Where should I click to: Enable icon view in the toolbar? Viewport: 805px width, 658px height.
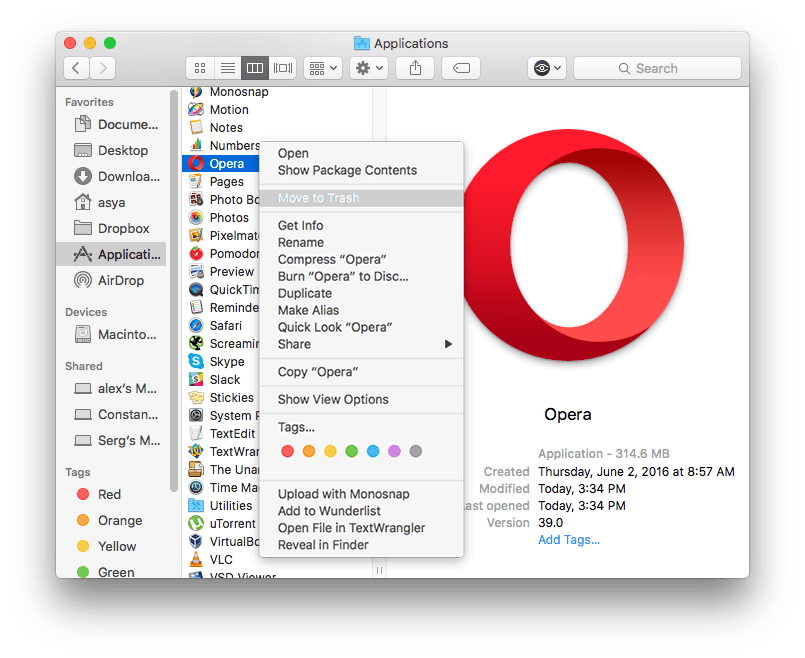click(199, 67)
